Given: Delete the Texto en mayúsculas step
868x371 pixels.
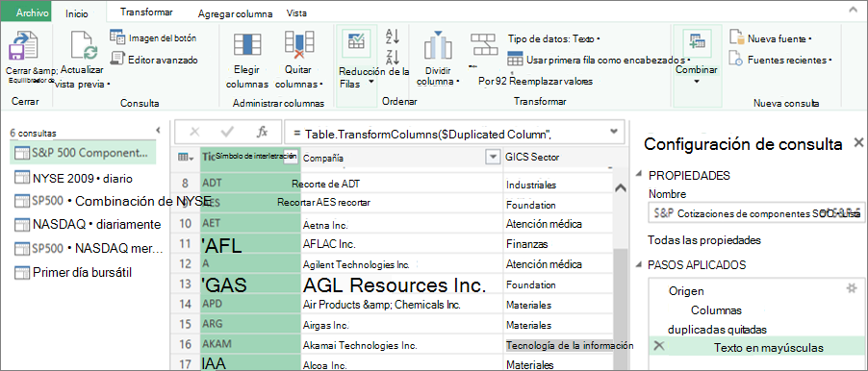Looking at the screenshot, I should [658, 346].
